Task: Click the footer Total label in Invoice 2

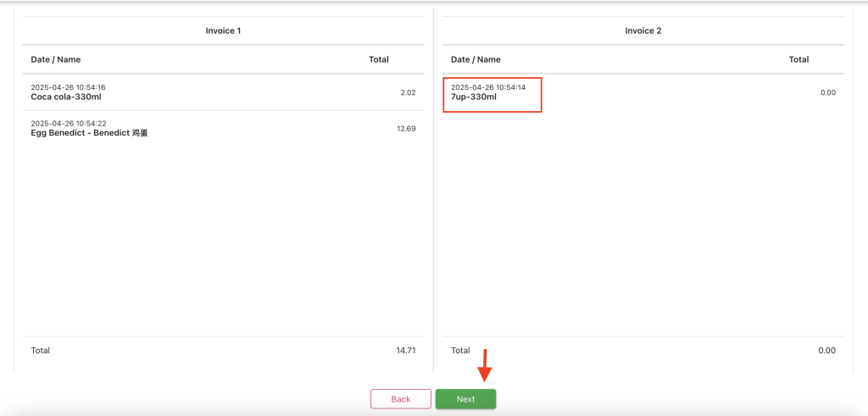Action: (460, 350)
